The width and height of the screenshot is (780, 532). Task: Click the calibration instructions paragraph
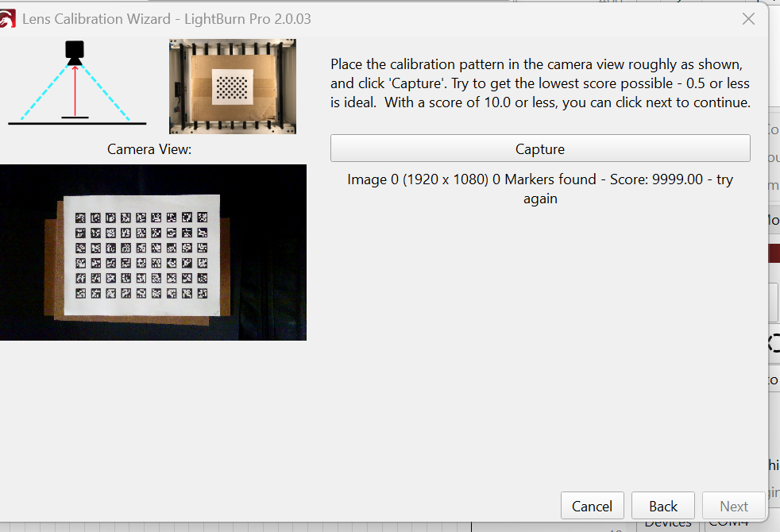[540, 83]
